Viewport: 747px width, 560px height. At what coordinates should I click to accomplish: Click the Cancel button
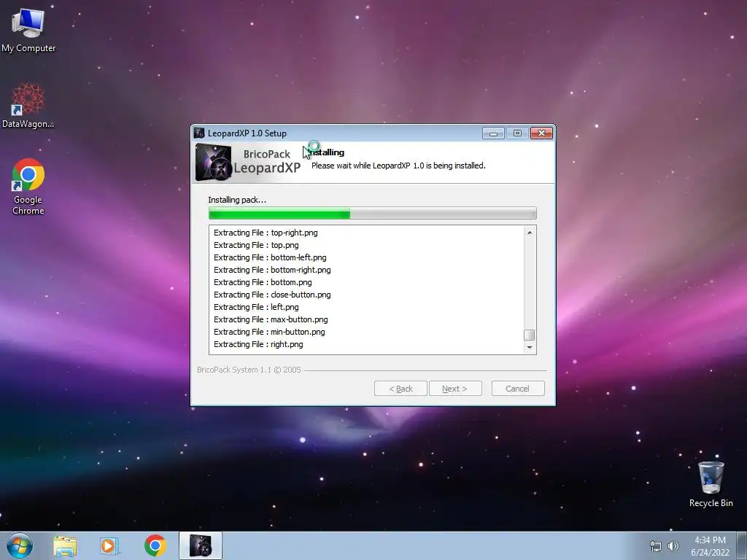517,389
